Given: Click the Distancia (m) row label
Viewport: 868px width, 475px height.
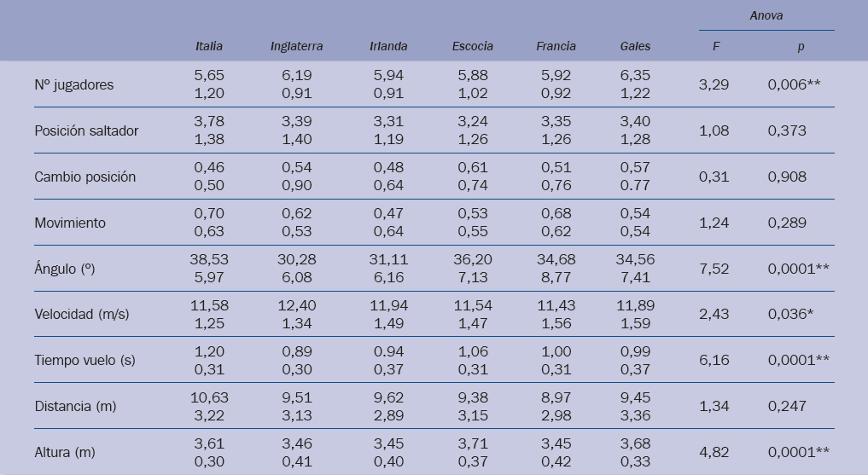Looking at the screenshot, I should tap(75, 407).
